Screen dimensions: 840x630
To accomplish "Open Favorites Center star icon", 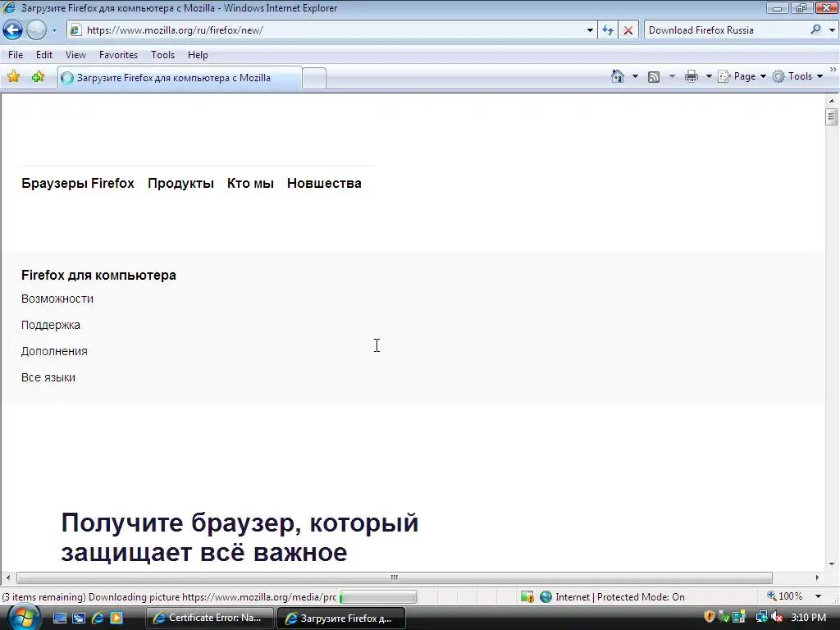I will tap(13, 76).
